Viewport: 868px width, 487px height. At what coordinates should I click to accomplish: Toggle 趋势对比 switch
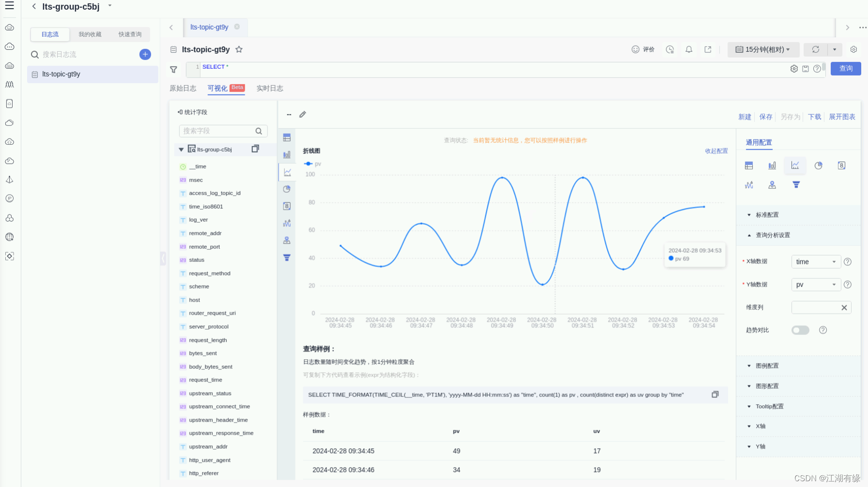coord(800,330)
